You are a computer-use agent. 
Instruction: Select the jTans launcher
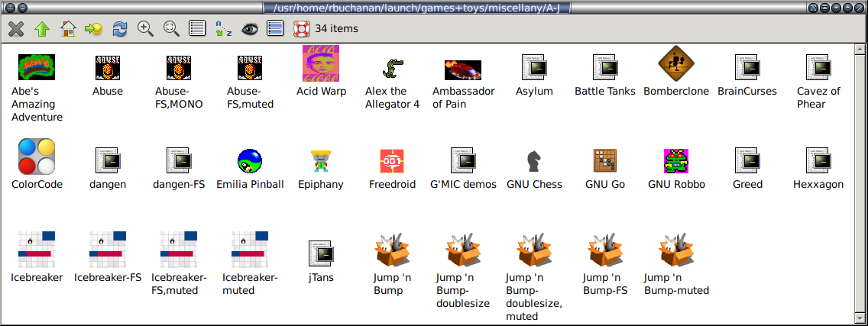click(x=320, y=253)
